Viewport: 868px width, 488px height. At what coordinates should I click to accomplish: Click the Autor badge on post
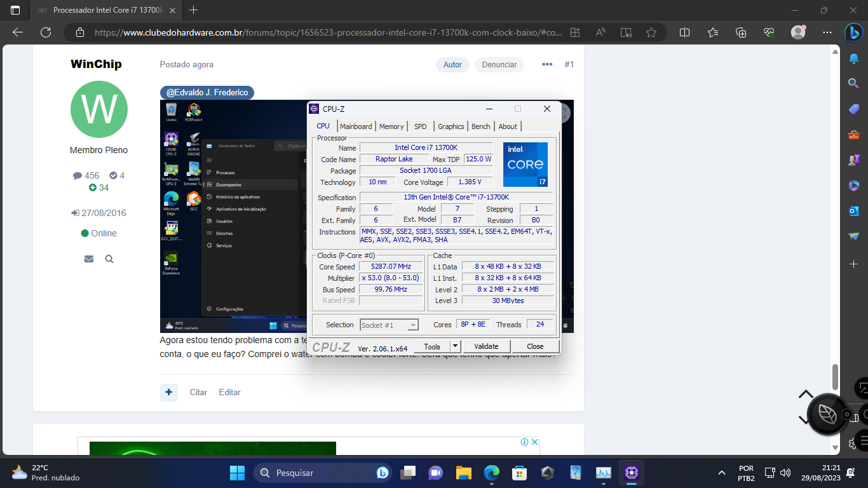pyautogui.click(x=452, y=65)
